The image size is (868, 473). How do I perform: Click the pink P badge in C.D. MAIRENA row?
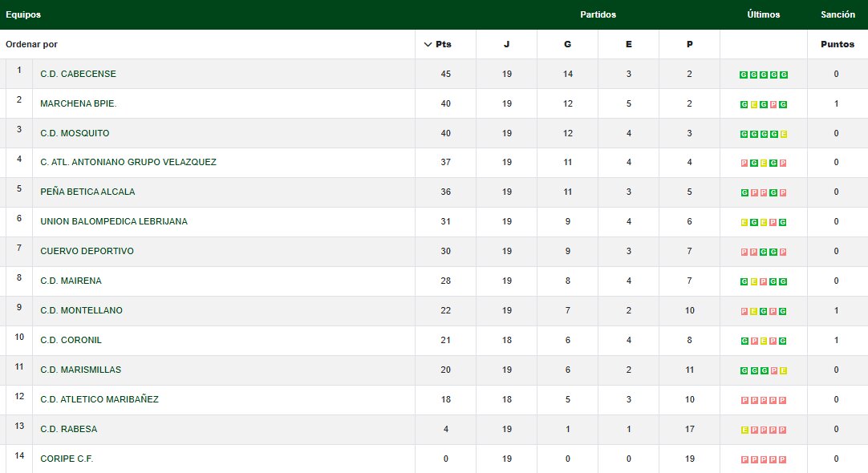coord(764,281)
